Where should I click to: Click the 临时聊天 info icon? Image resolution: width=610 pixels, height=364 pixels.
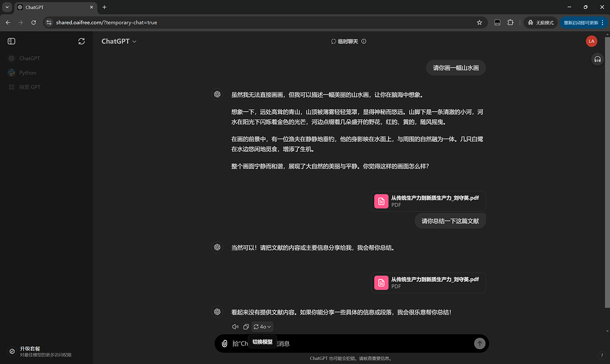[x=364, y=41]
